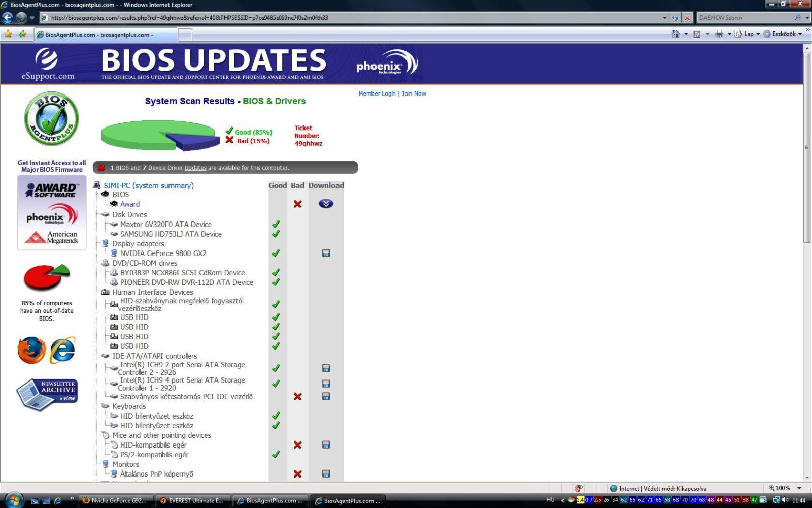Click the eSupport.com logo in the header
This screenshot has height=508, width=812.
[x=47, y=64]
